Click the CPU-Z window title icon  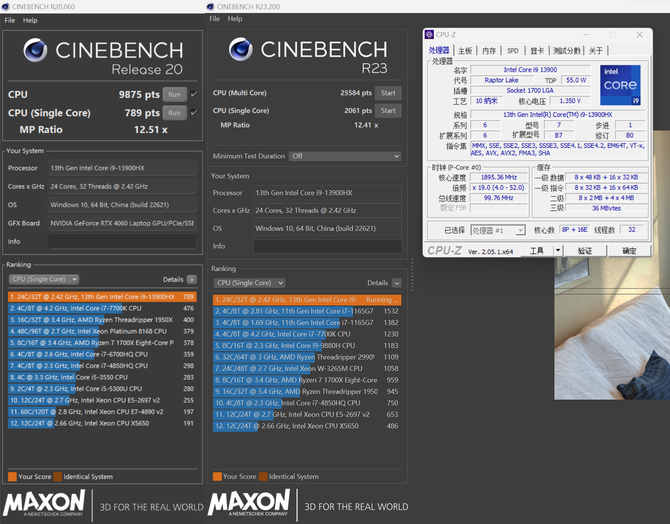click(x=429, y=35)
